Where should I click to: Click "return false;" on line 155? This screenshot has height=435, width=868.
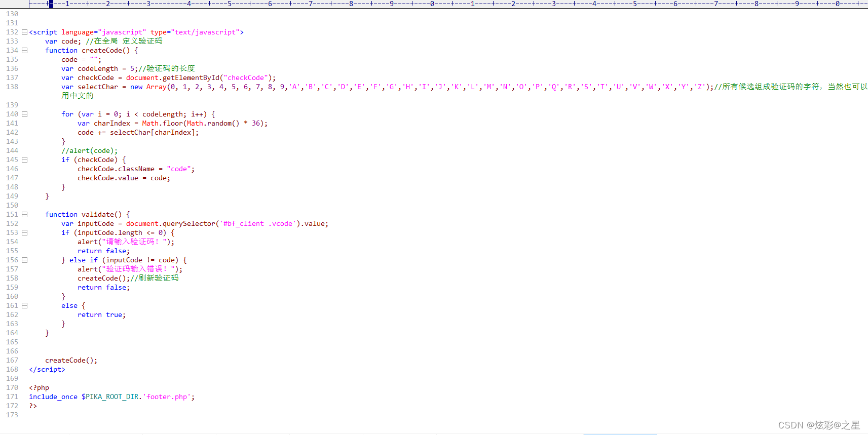coord(103,251)
